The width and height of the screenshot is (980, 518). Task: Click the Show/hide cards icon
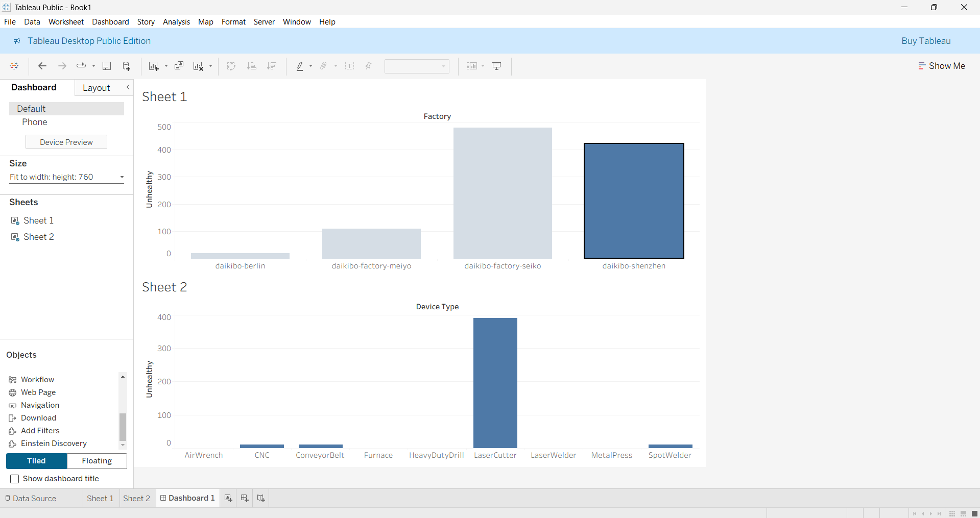point(472,66)
